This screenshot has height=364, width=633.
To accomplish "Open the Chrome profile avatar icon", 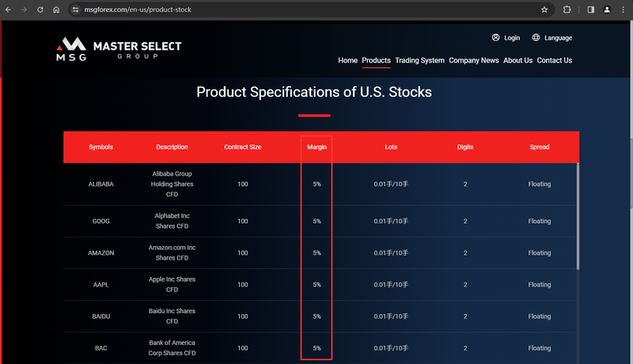I will click(x=607, y=9).
